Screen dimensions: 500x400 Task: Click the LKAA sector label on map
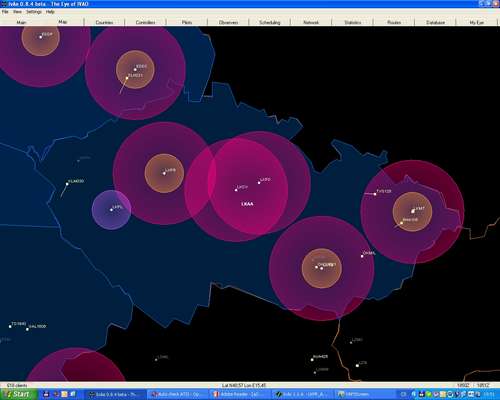coord(247,204)
